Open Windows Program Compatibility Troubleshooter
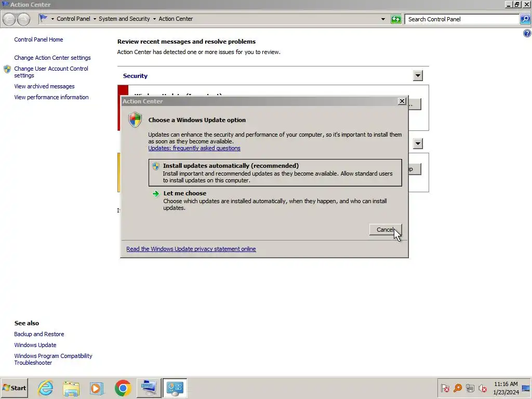 [53, 359]
